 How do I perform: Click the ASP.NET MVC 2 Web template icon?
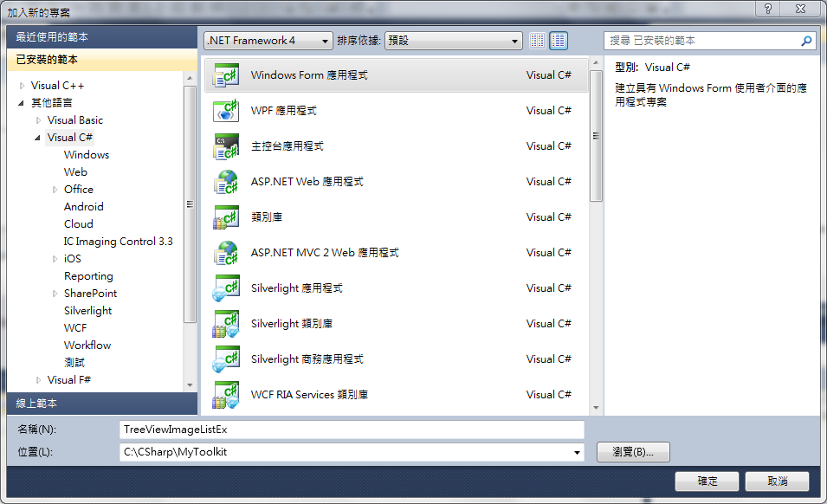(x=226, y=253)
